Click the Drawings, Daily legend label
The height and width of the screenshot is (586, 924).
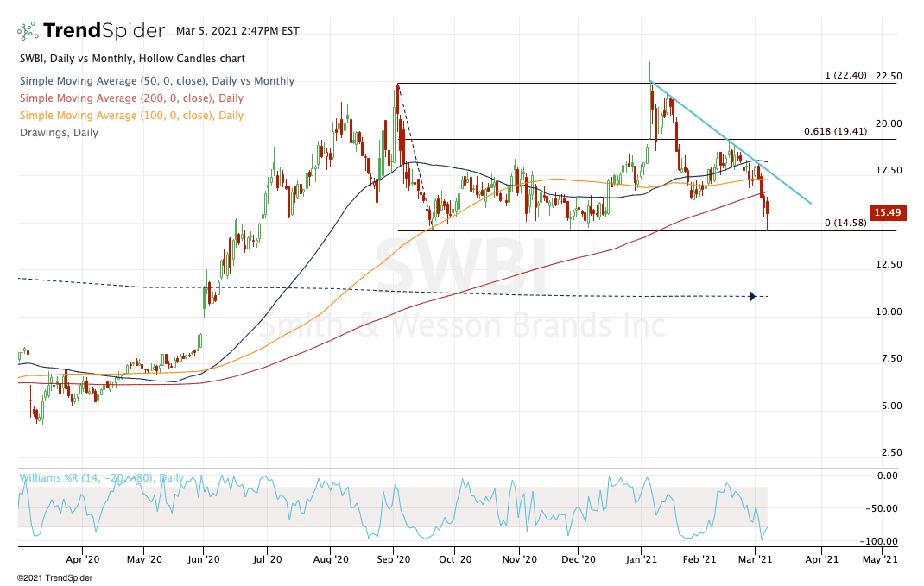pos(59,133)
